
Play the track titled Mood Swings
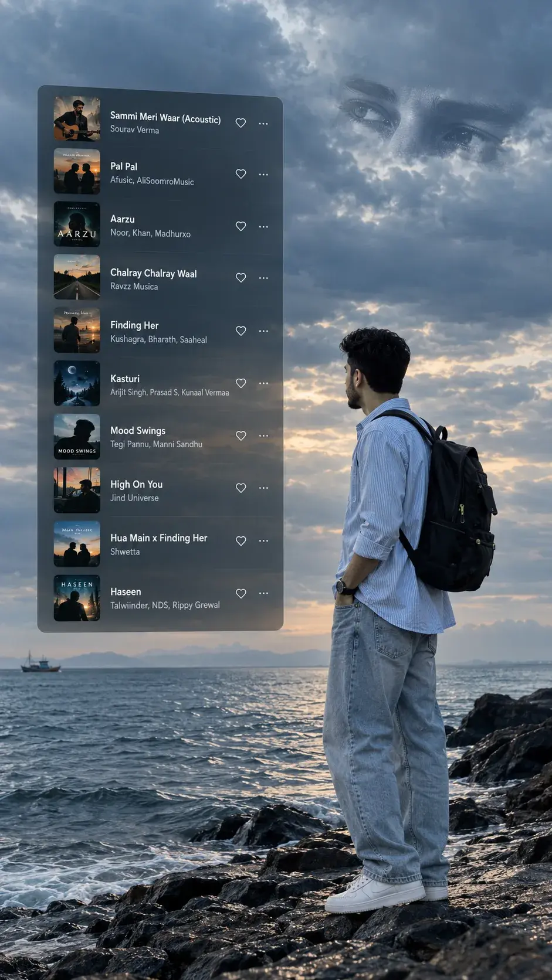coord(138,431)
